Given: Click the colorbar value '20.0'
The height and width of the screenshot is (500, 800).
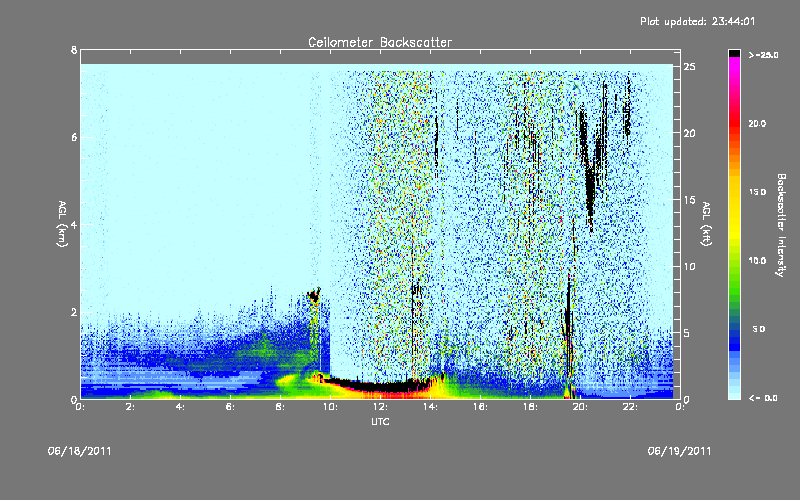Looking at the screenshot, I should [x=757, y=124].
